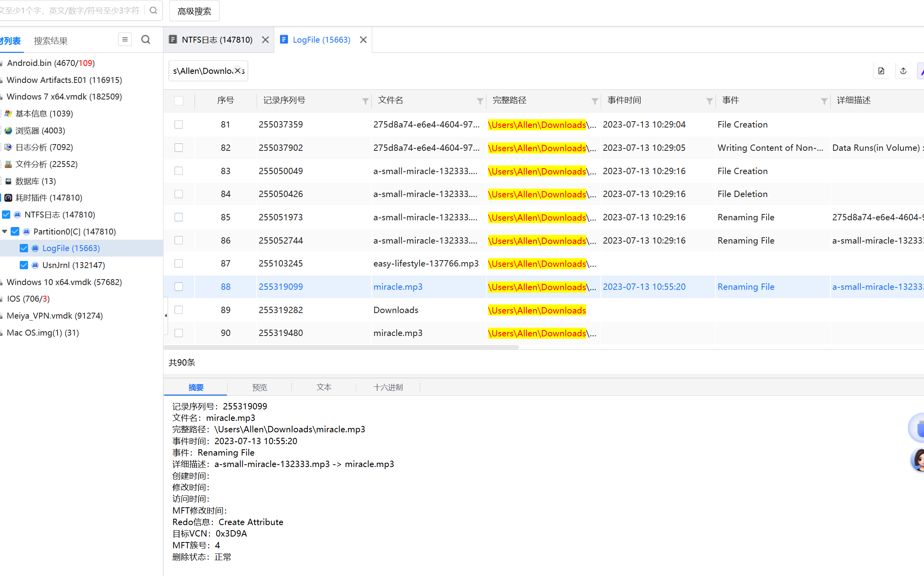924x576 pixels.
Task: Select 基本信息 (1039) in tree
Action: (44, 114)
